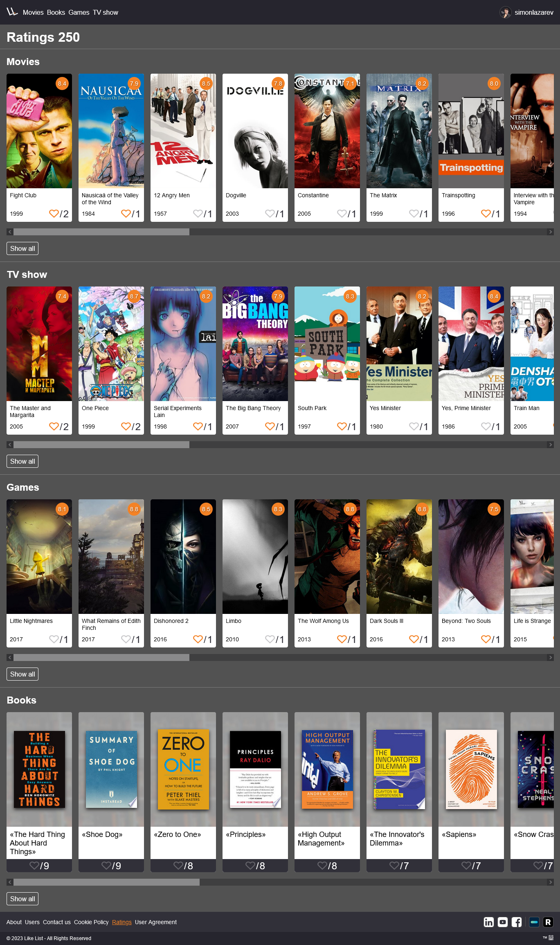The image size is (560, 945).
Task: Click right arrow of Movies scrollbar
Action: point(550,232)
